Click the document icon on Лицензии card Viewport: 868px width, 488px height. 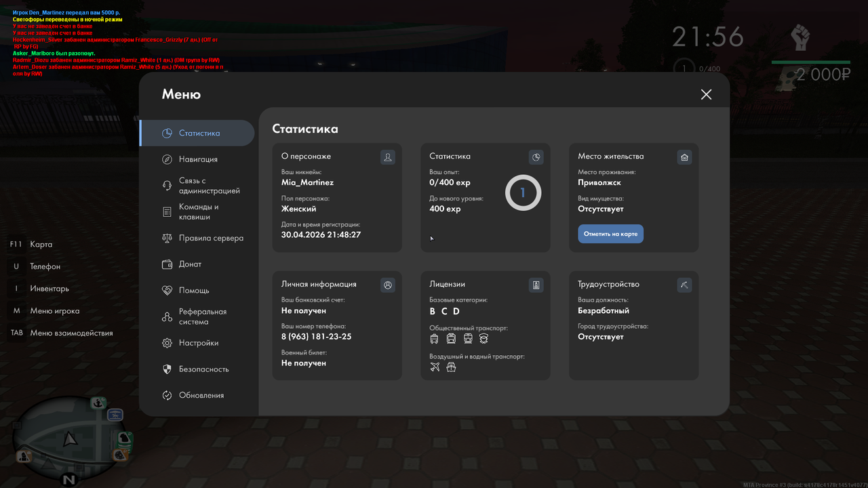coord(536,285)
